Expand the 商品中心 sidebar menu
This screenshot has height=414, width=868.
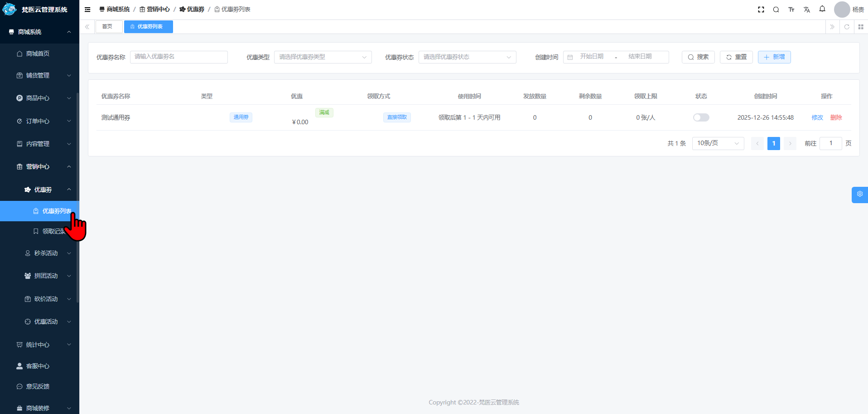coord(38,98)
